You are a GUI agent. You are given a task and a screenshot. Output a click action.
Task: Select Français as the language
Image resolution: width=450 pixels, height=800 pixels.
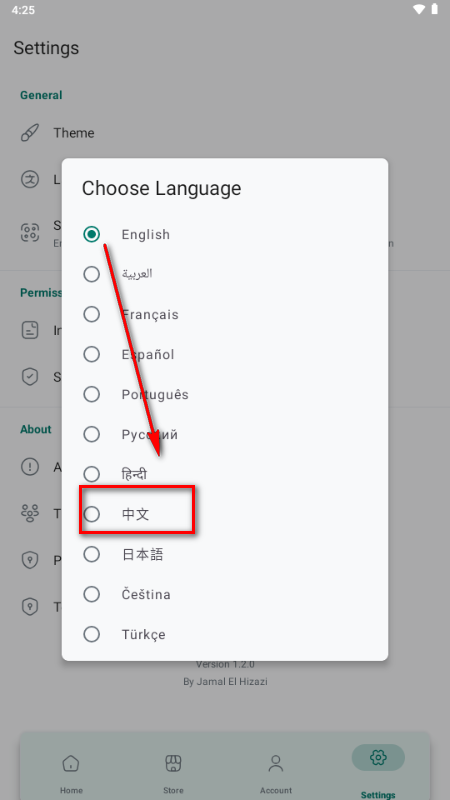91,314
